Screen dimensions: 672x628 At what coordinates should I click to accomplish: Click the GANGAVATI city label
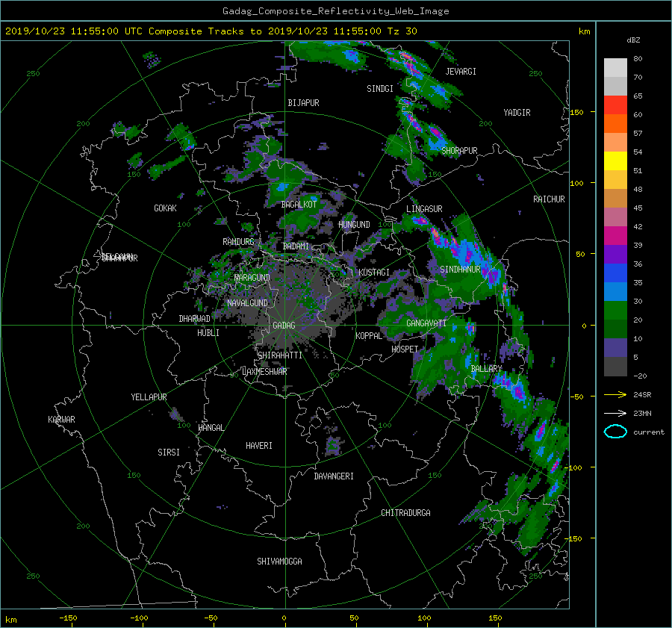426,323
